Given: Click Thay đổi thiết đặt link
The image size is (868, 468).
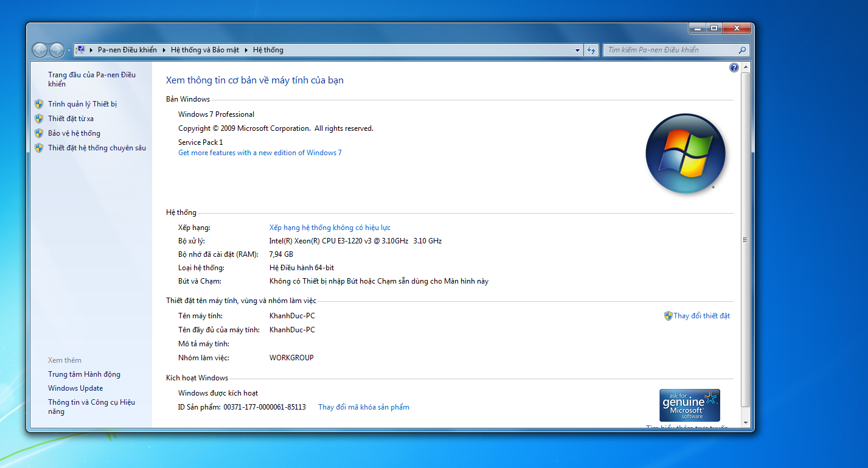Looking at the screenshot, I should point(701,316).
